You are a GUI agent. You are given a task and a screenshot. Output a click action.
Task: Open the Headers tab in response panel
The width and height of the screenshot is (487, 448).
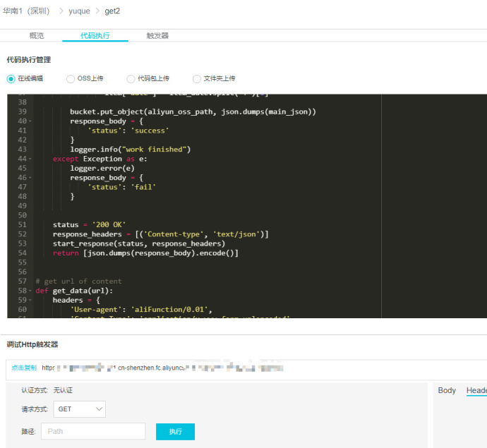pyautogui.click(x=476, y=390)
